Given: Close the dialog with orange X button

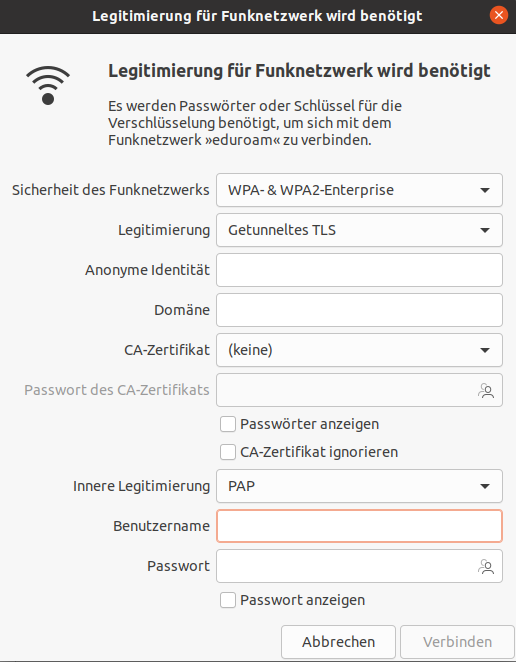Looking at the screenshot, I should [499, 15].
